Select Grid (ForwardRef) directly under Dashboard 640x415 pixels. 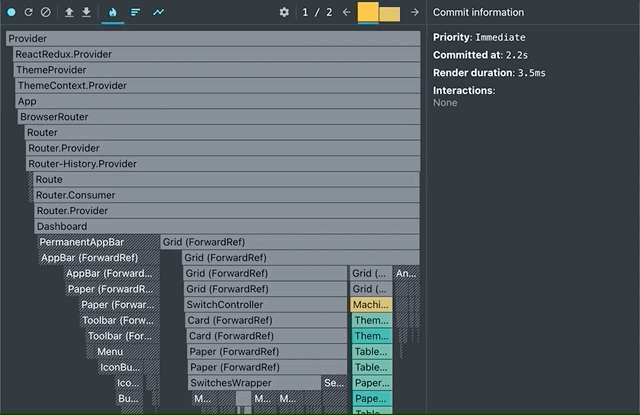click(290, 242)
